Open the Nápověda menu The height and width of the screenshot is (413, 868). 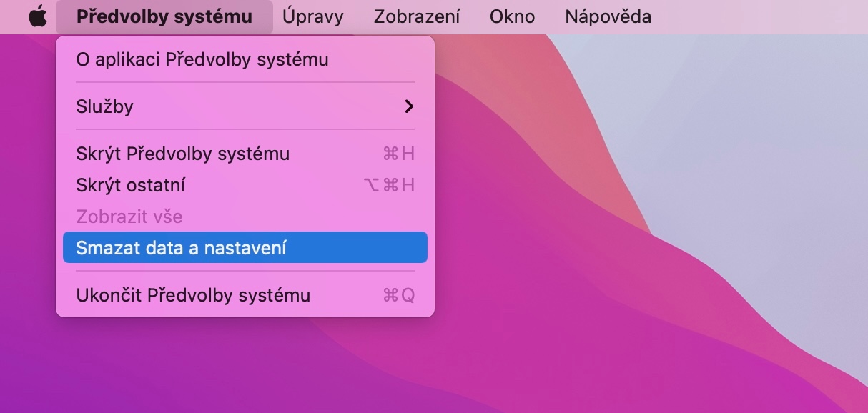click(608, 16)
